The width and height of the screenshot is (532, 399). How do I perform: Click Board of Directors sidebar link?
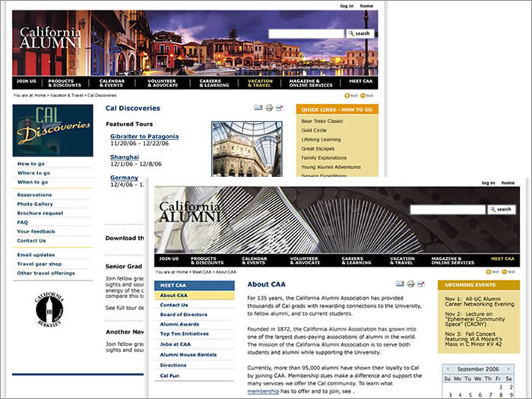click(x=184, y=315)
